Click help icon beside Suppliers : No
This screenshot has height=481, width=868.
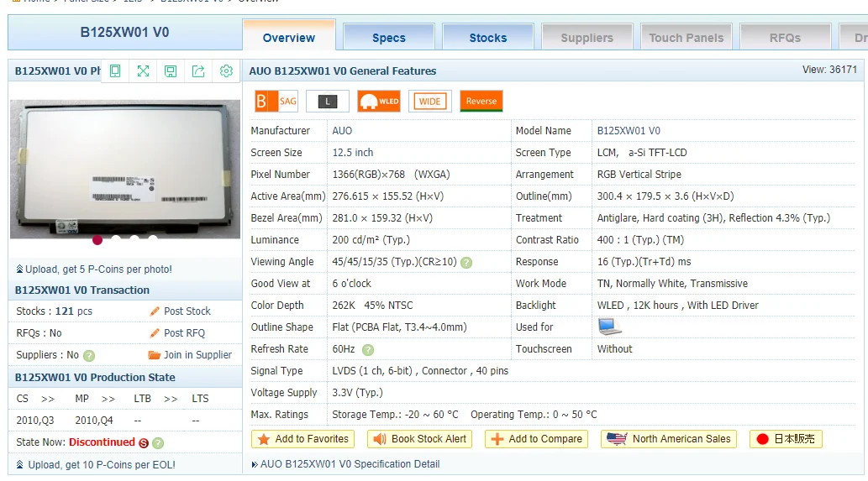tap(88, 356)
